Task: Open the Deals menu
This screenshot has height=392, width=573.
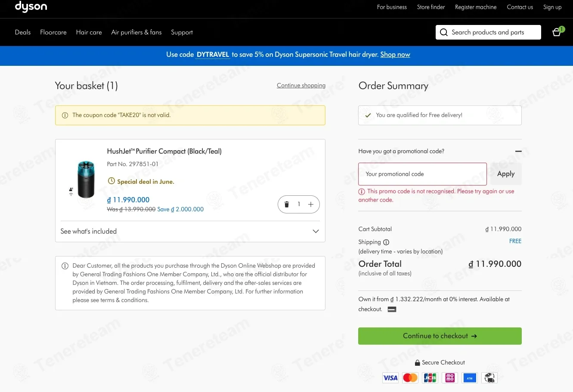Action: pos(23,32)
